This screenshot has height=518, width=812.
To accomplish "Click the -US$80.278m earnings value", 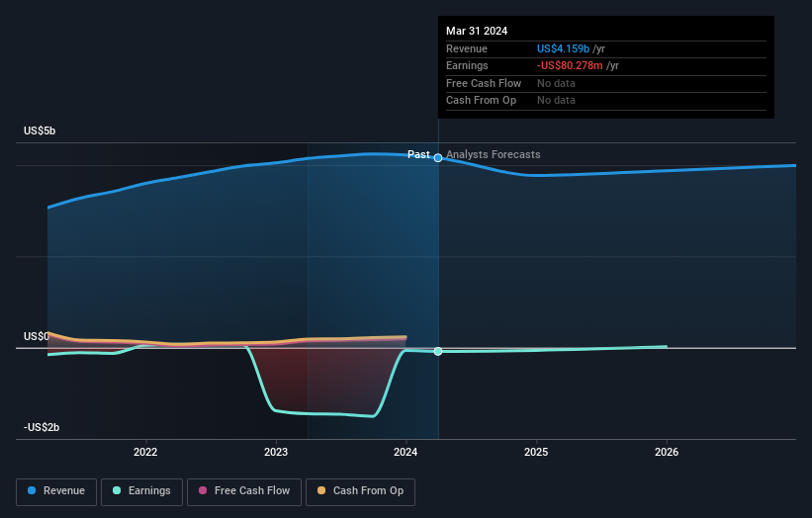I will point(570,65).
